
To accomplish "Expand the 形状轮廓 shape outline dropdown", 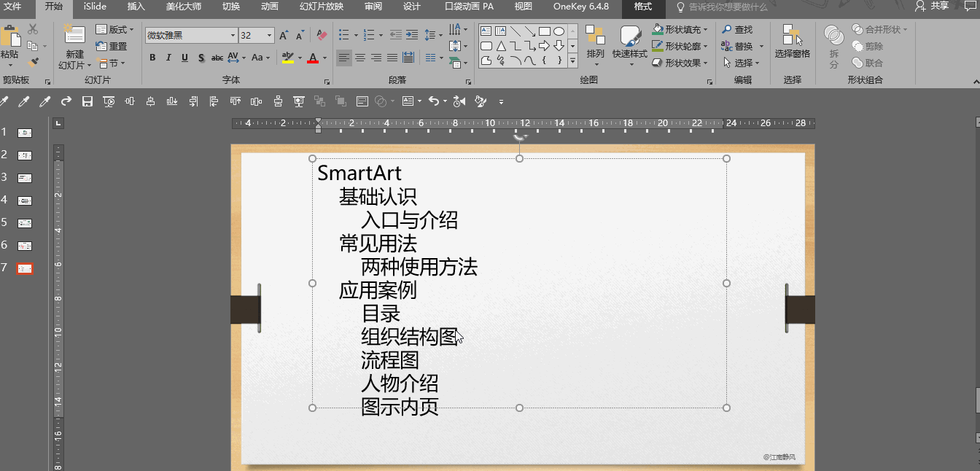I will pos(704,46).
